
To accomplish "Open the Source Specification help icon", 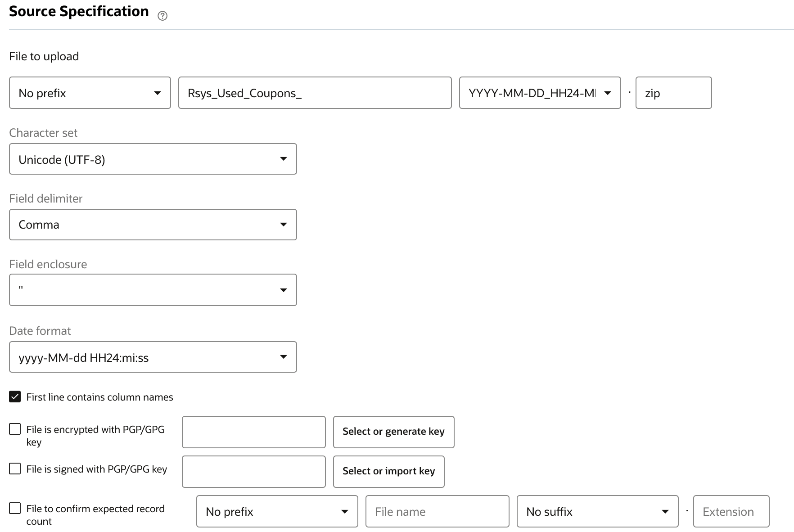I will coord(162,16).
